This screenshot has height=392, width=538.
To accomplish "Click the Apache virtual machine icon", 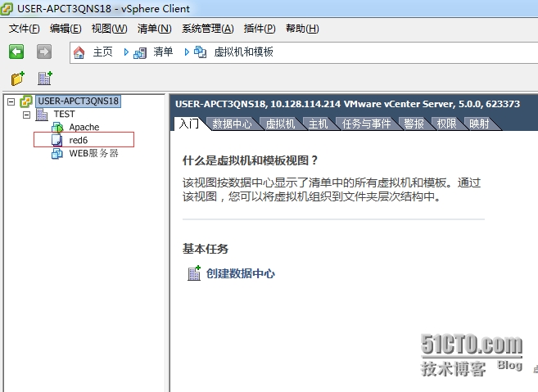I will click(x=57, y=127).
